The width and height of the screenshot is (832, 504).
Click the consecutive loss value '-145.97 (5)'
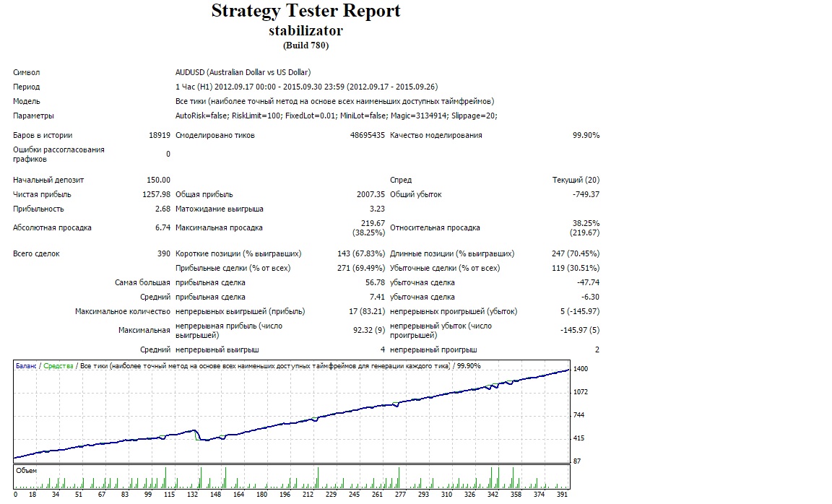click(580, 331)
